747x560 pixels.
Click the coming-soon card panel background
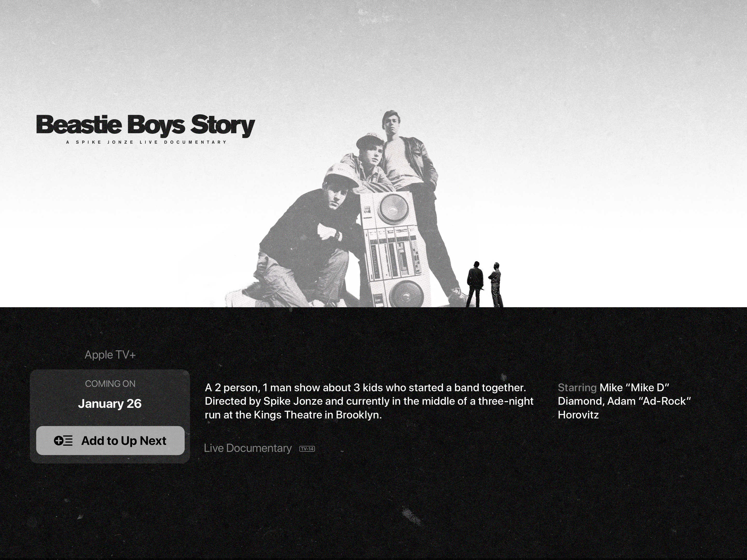[110, 416]
